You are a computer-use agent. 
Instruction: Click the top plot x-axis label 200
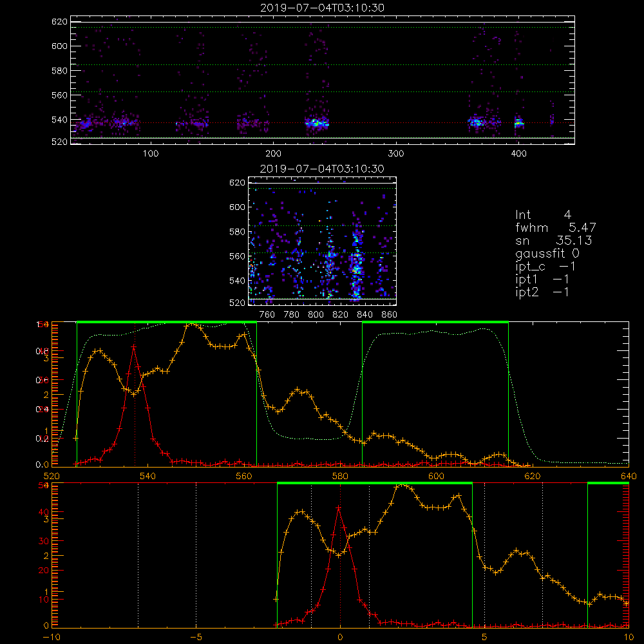click(x=273, y=154)
